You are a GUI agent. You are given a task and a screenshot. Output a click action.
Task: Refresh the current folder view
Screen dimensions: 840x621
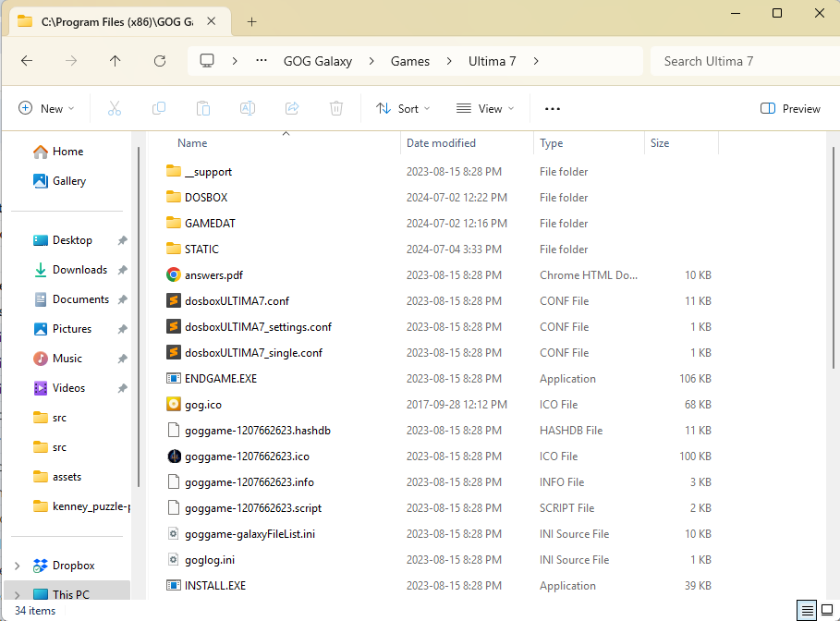point(160,61)
